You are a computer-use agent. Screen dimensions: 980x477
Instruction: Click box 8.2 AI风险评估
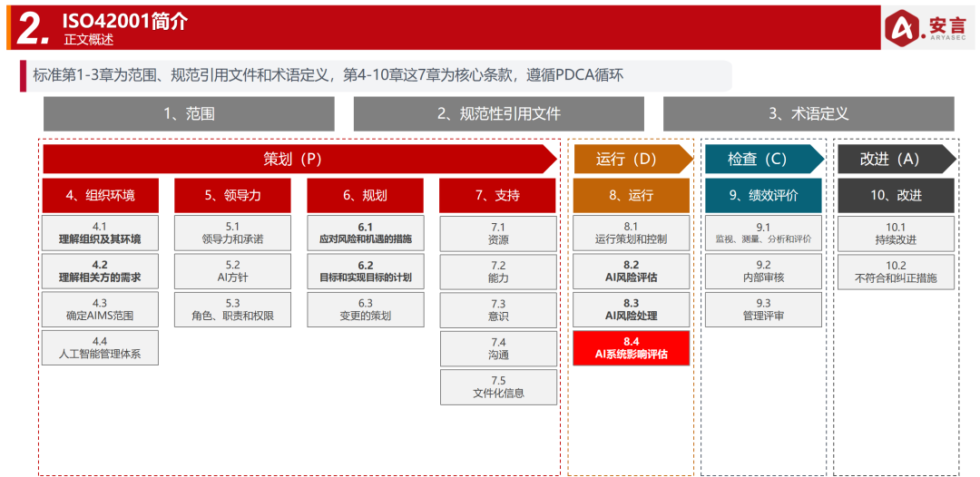tap(632, 271)
